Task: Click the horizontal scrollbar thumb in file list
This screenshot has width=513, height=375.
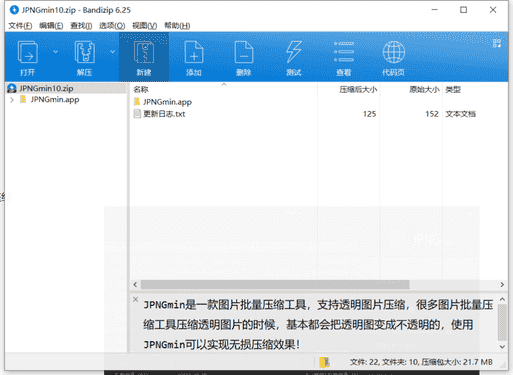Action: coord(275,284)
